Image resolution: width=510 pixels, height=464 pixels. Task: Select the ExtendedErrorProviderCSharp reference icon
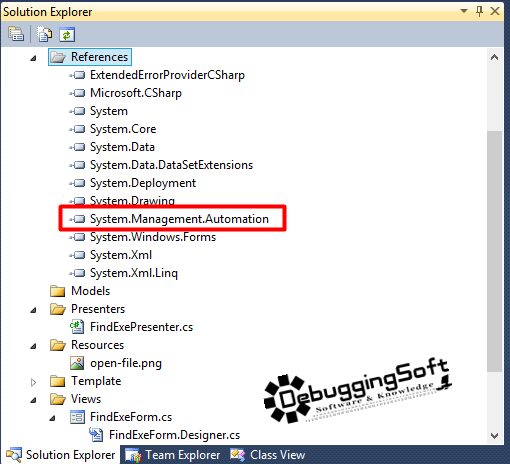77,75
